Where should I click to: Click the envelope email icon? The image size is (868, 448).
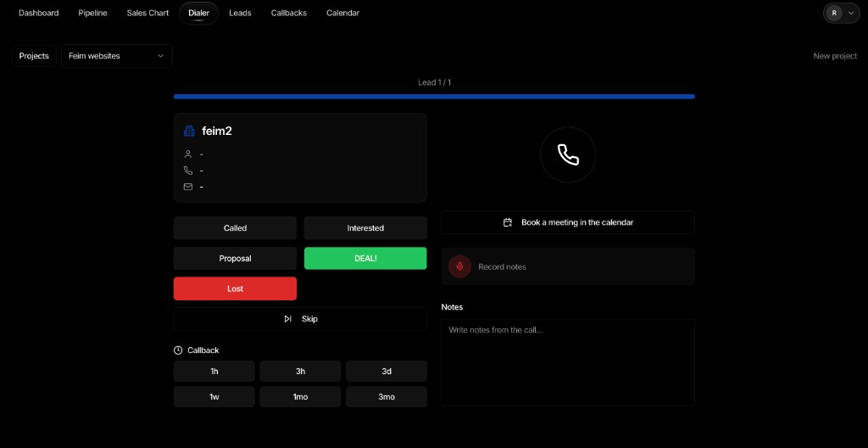188,187
